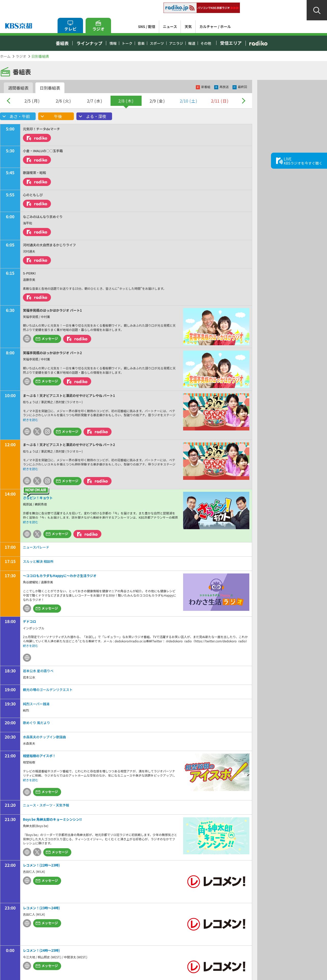327x980 pixels.
Task: Click ラジオ breadcrumb link
Action: [x=21, y=56]
